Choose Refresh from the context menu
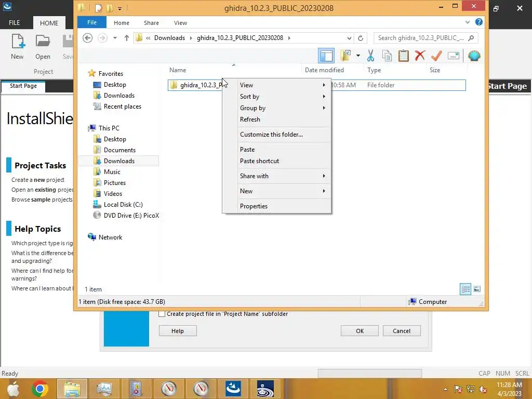Image resolution: width=532 pixels, height=399 pixels. pos(276,119)
